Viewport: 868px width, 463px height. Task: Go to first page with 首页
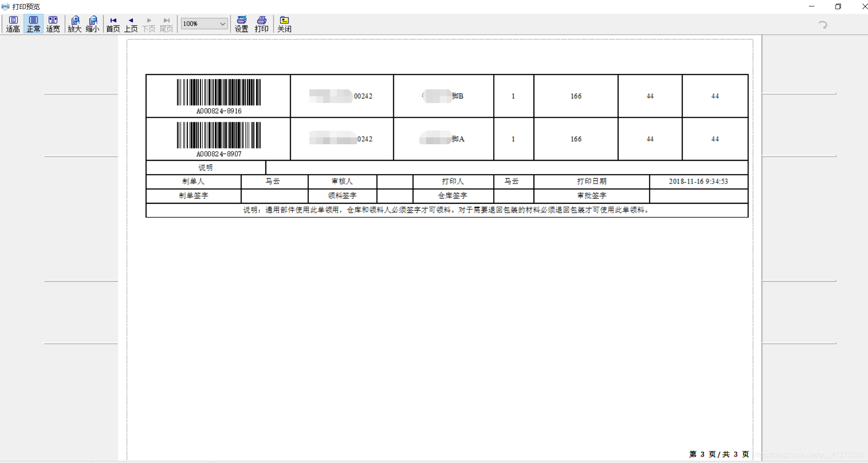(x=113, y=25)
